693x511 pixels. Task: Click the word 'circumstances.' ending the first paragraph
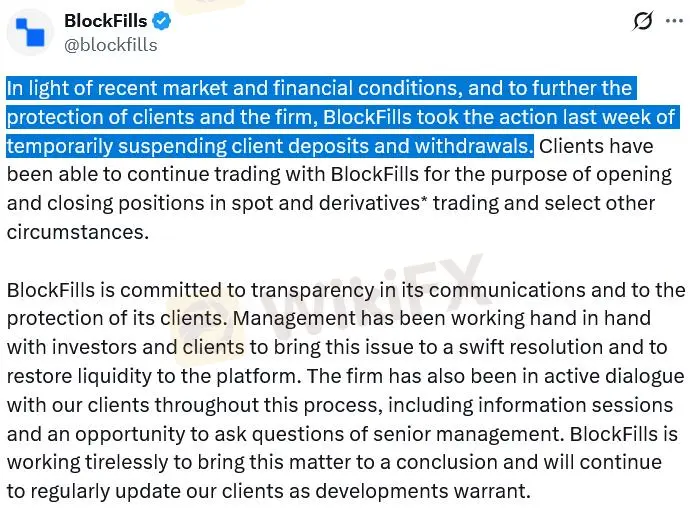(77, 233)
